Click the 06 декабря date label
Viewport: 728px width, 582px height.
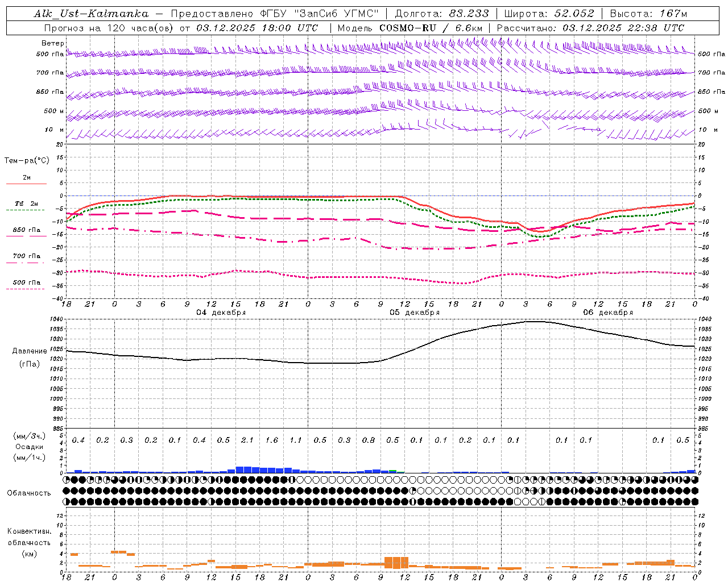point(608,313)
